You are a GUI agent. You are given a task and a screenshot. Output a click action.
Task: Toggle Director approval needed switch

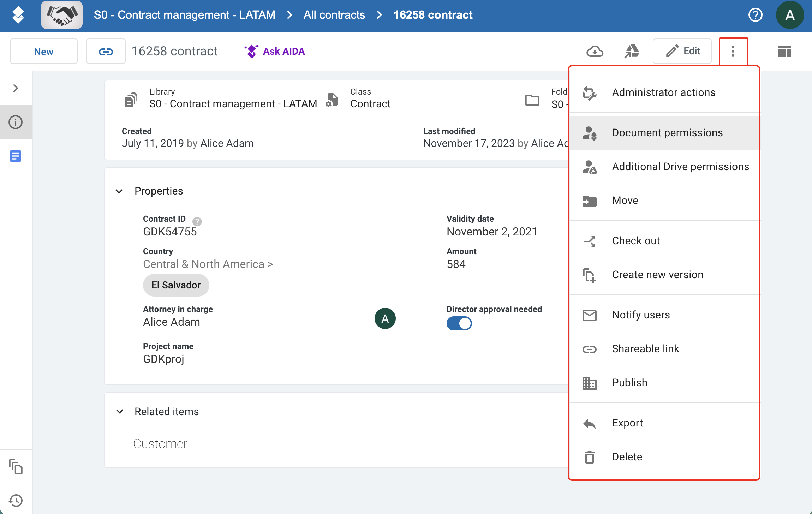pos(459,323)
